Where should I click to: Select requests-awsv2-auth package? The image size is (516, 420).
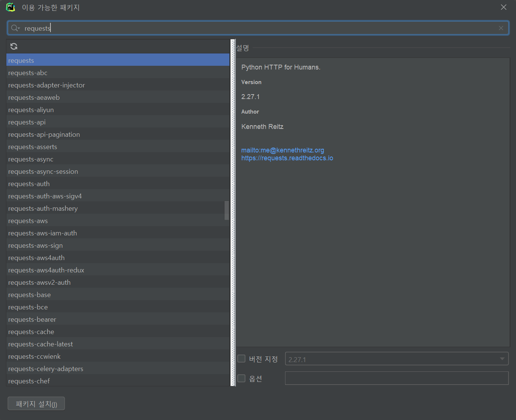[x=118, y=282]
